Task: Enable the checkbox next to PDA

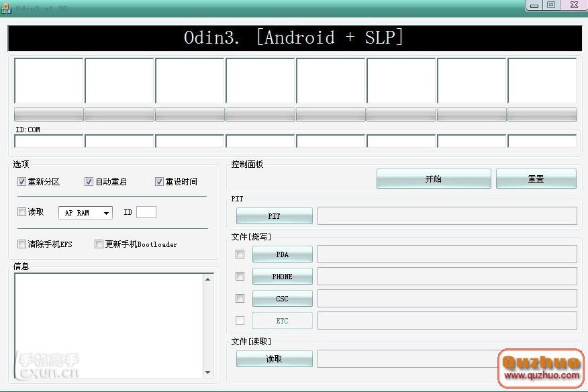Action: 240,254
